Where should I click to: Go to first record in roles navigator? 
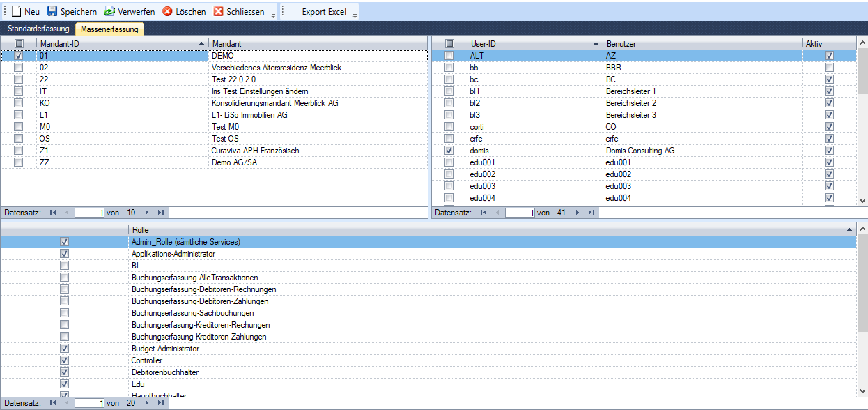coord(53,403)
